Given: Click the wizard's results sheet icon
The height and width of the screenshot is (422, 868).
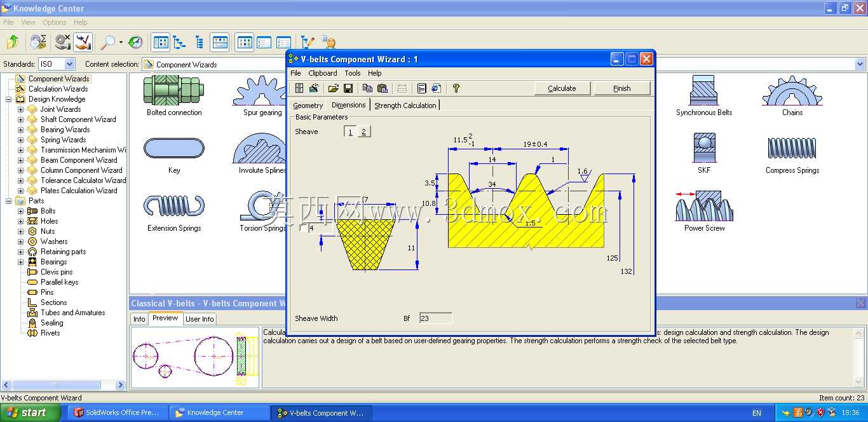Looking at the screenshot, I should [299, 88].
